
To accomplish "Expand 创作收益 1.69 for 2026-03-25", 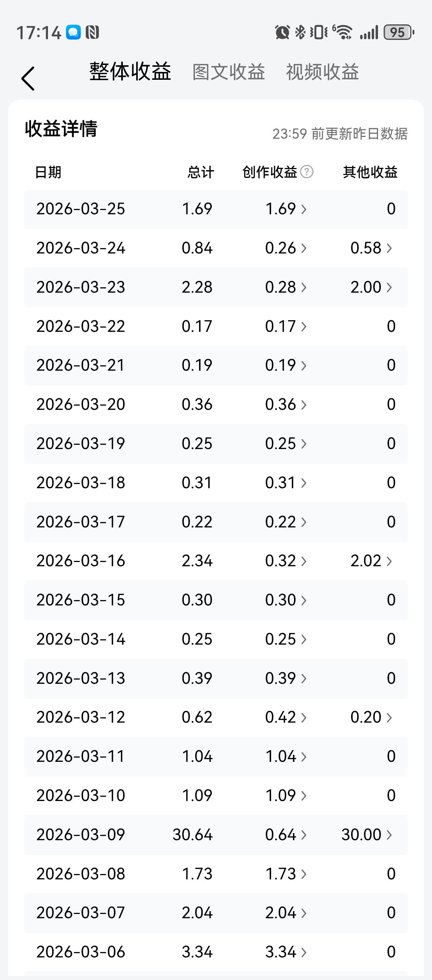I will click(x=286, y=209).
